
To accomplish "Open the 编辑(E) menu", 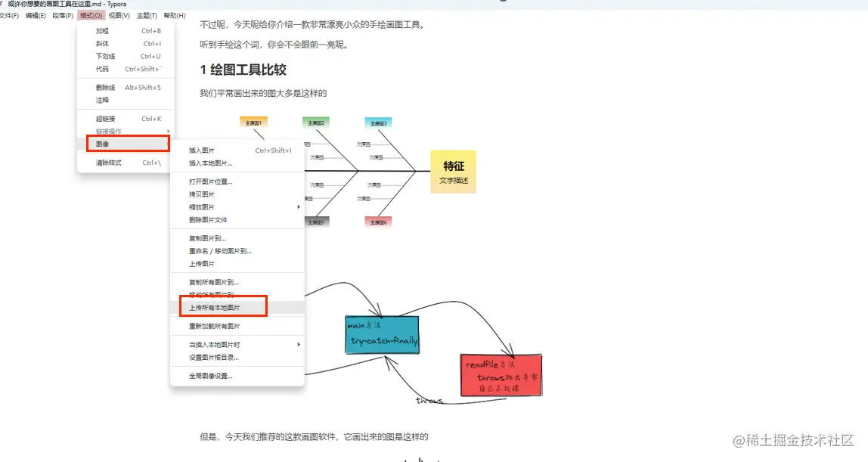I will pos(36,15).
